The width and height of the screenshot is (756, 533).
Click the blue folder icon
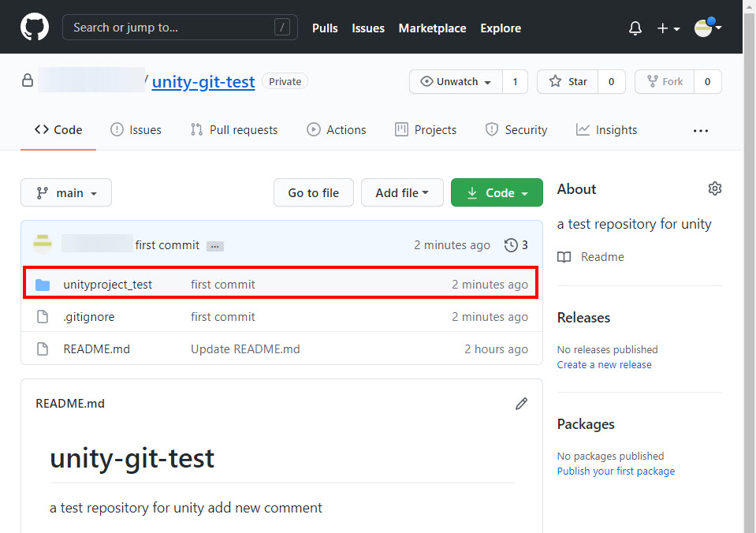tap(43, 285)
